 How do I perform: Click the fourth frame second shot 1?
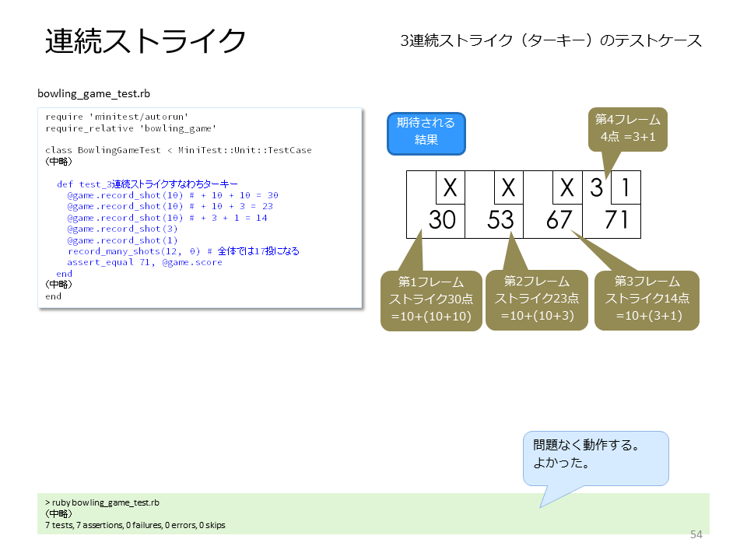click(626, 187)
